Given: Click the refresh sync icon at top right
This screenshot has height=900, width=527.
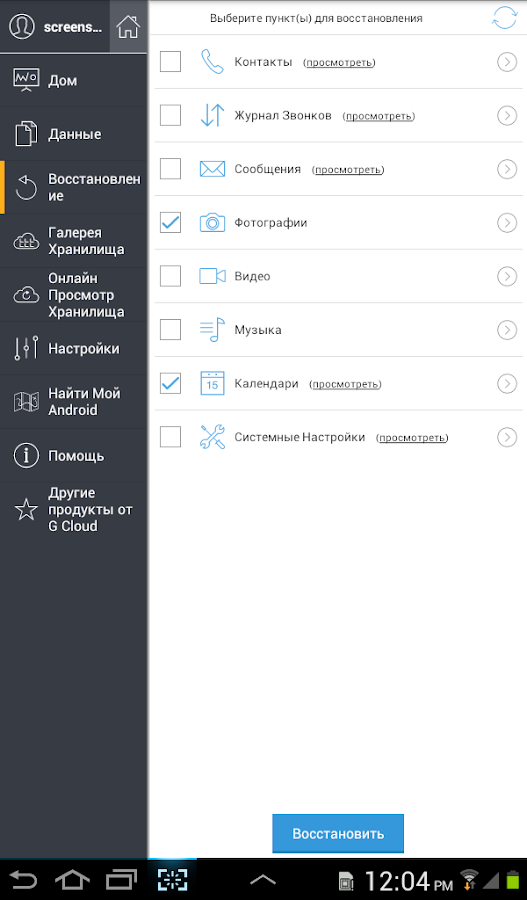Looking at the screenshot, I should click(x=504, y=18).
